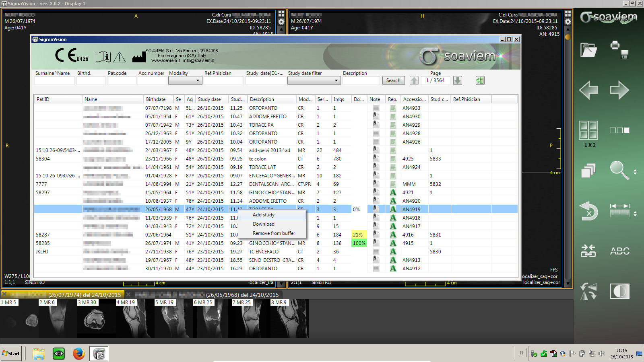Open the study folder icon in right toolbar
644x362 pixels.
588,50
